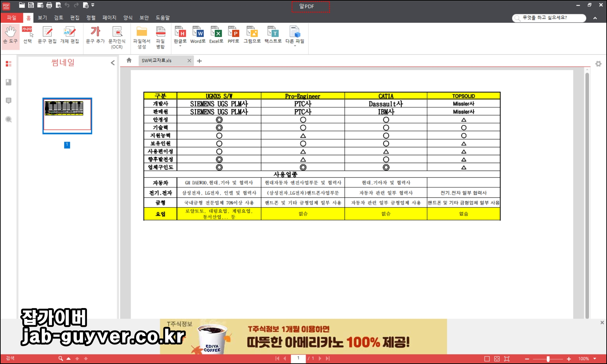The height and width of the screenshot is (364, 607).
Task: Open recent documents clock icon
Action: click(x=86, y=5)
